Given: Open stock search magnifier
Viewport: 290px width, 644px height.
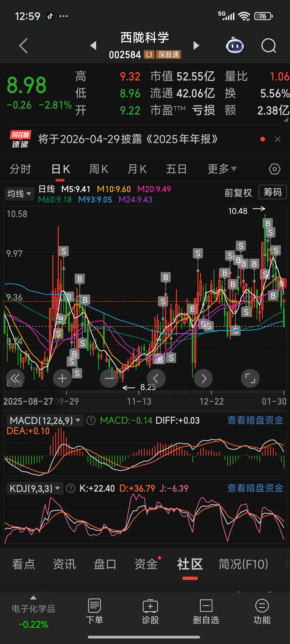Looking at the screenshot, I should point(269,46).
